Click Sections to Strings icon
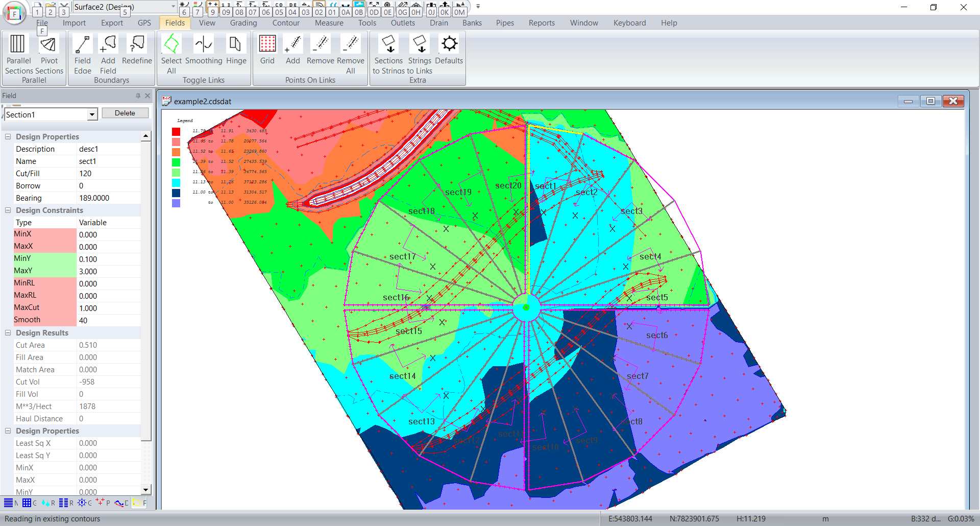The width and height of the screenshot is (980, 526). [x=389, y=45]
